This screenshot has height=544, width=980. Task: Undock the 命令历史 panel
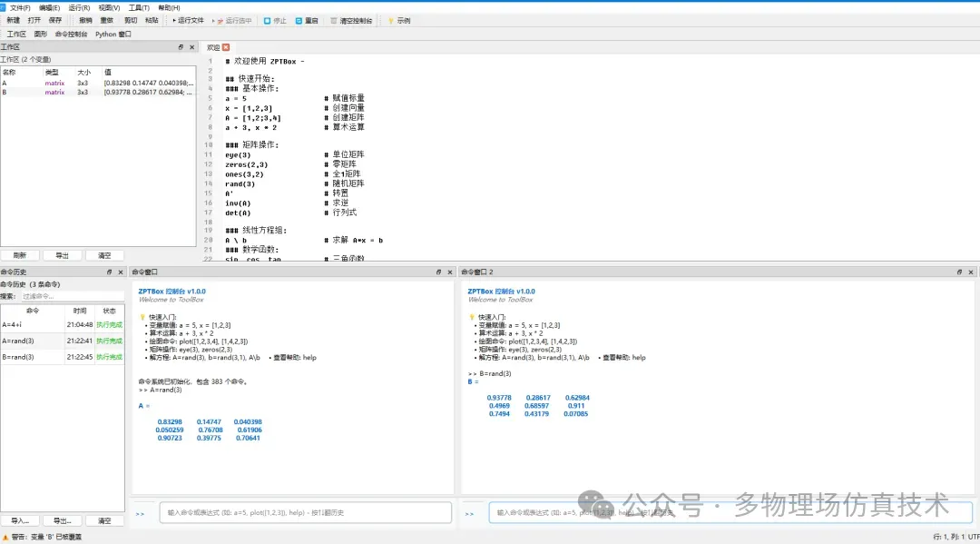[x=110, y=272]
